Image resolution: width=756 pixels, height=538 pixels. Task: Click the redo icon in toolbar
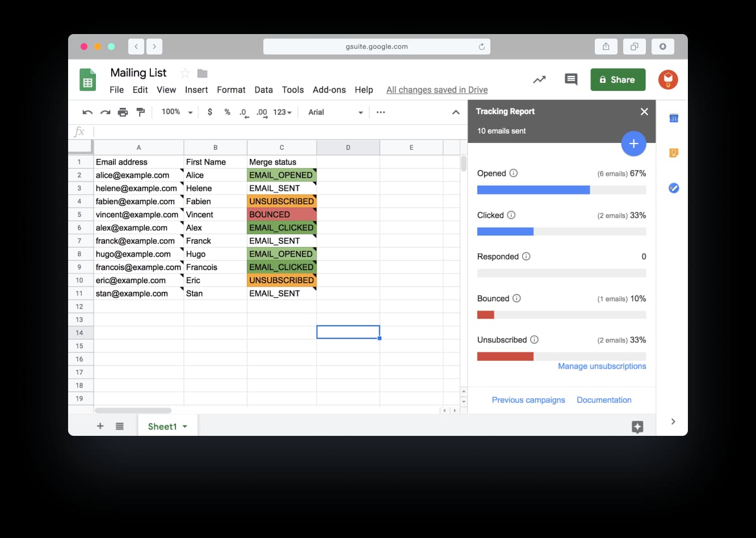105,112
